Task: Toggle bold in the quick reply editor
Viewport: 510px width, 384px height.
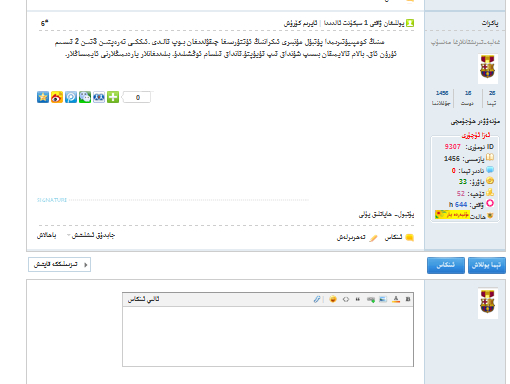Action: [408, 299]
